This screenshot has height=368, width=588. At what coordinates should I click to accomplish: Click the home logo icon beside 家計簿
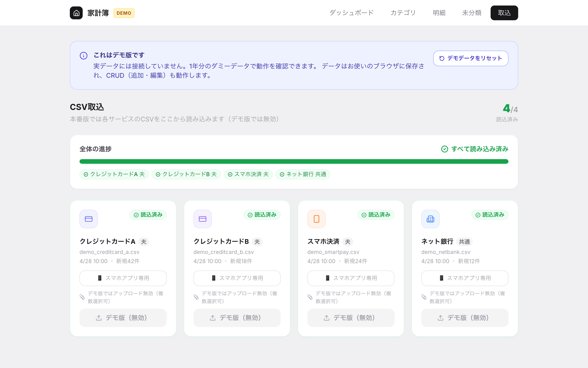[x=76, y=13]
